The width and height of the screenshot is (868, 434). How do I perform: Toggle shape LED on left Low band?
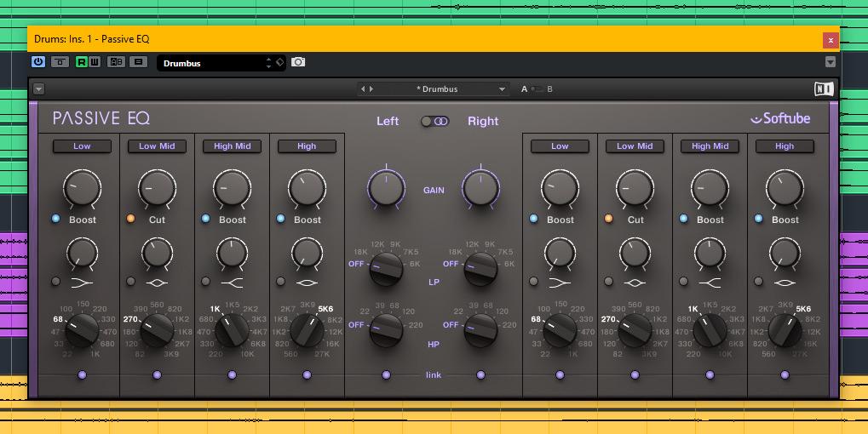point(55,282)
